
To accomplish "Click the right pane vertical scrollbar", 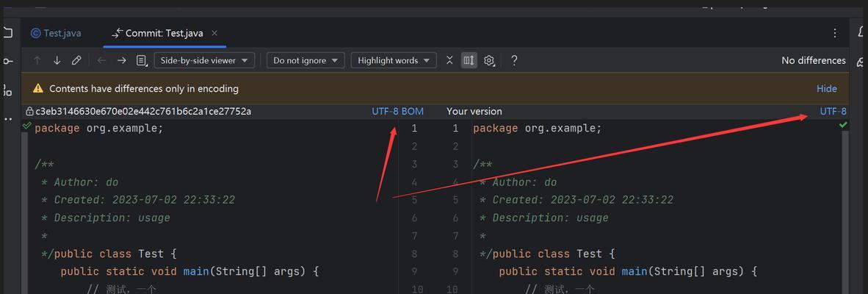I will [x=845, y=212].
